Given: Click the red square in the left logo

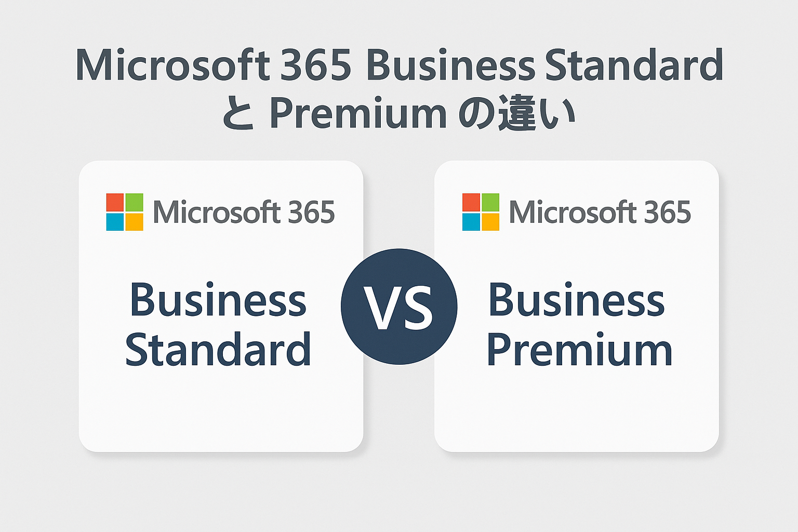Looking at the screenshot, I should pos(115,202).
